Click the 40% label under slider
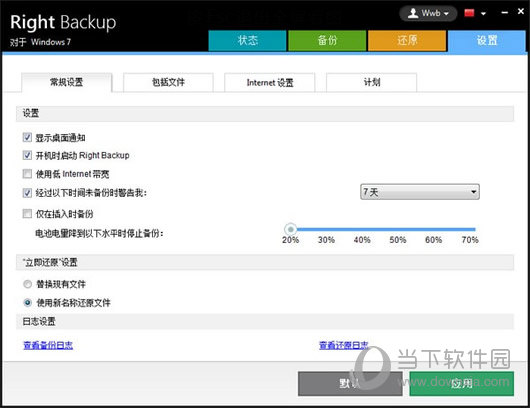This screenshot has width=530, height=408. pos(362,240)
